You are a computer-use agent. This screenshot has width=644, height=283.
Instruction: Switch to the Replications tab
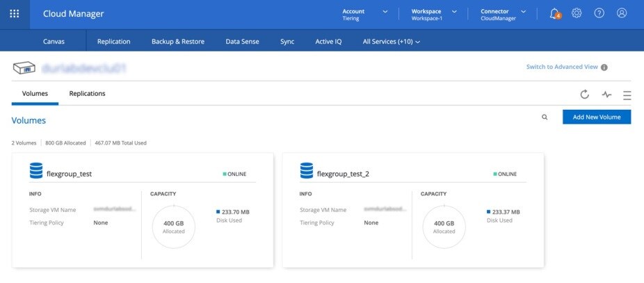87,93
